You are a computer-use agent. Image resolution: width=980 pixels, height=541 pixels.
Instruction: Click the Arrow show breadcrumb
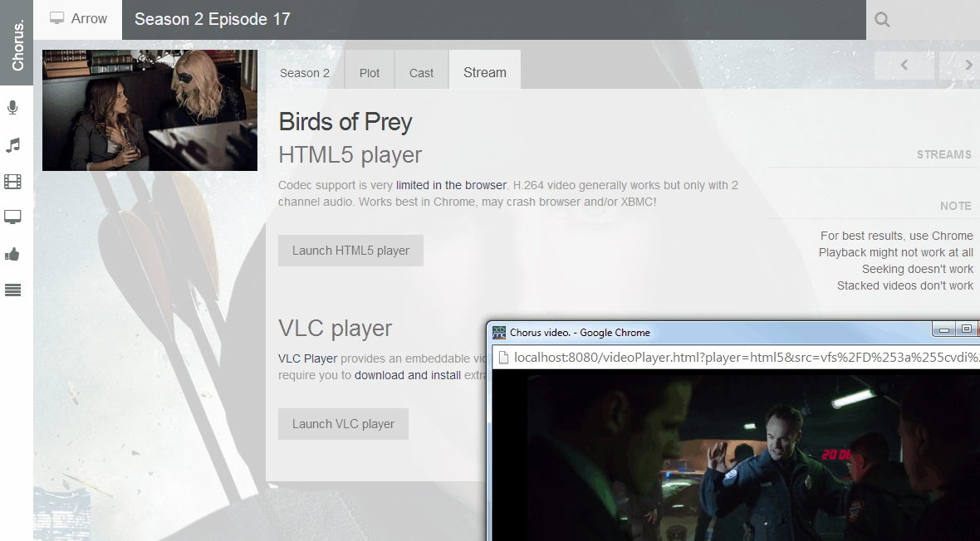[78, 19]
